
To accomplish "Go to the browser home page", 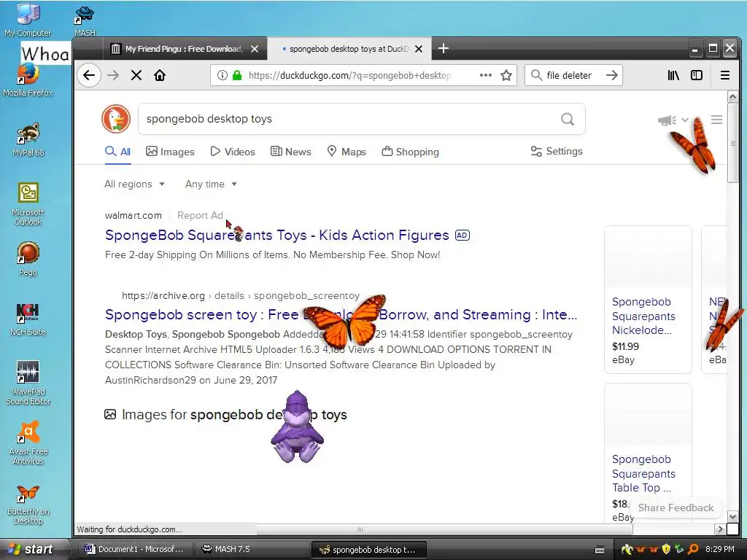I will pos(160,75).
